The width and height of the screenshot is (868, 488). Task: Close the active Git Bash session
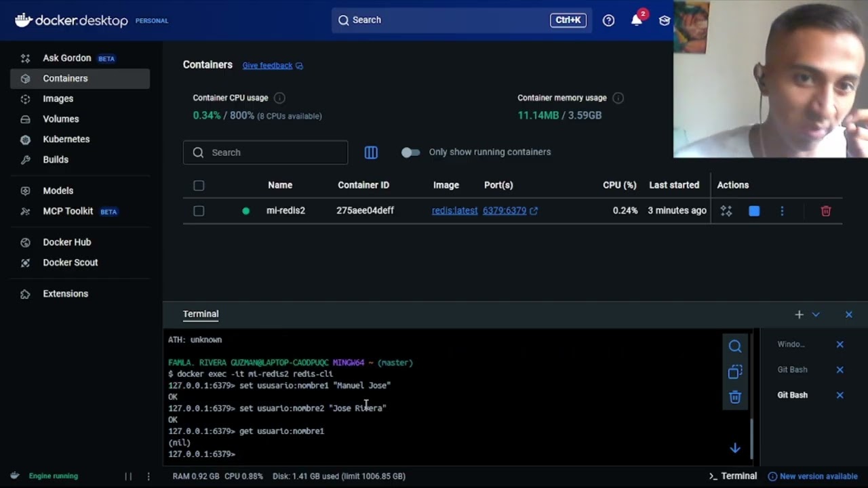840,395
